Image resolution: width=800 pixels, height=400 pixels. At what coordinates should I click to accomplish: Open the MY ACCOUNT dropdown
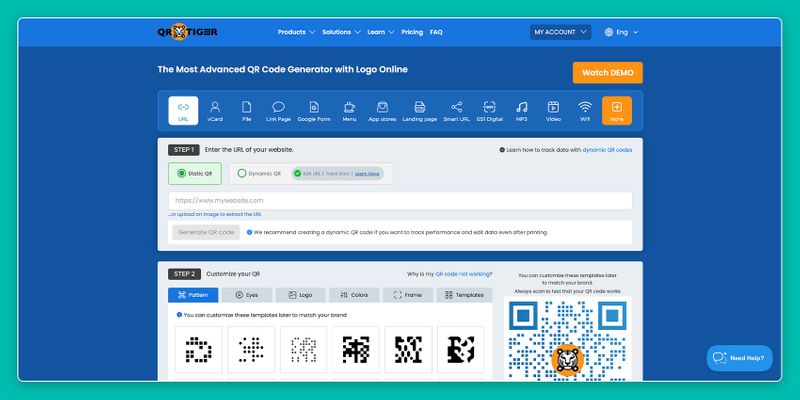coord(560,32)
